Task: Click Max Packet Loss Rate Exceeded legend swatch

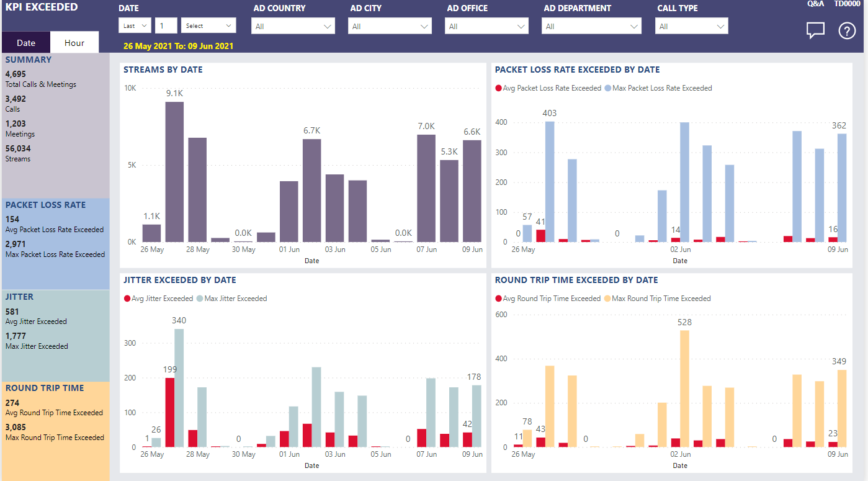Action: (607, 88)
